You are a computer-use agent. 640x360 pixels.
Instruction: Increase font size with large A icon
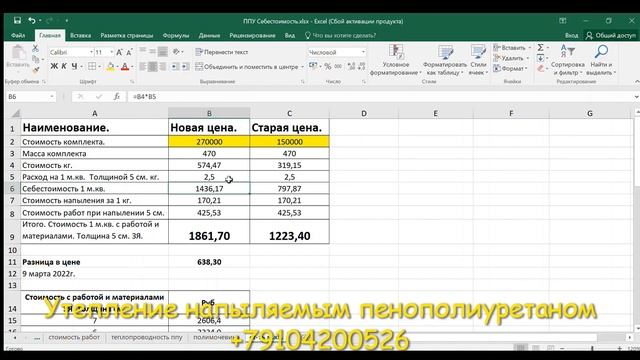tap(119, 52)
